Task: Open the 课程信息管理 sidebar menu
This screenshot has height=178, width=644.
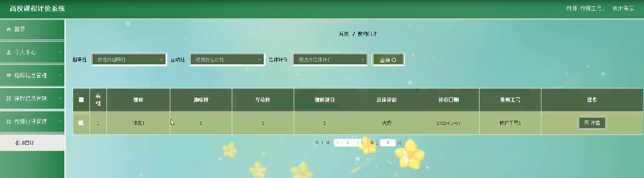Action: coord(32,99)
